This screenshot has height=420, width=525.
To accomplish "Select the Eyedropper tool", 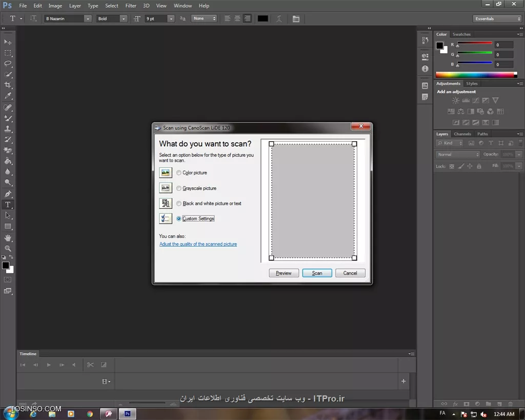I will 8,96.
